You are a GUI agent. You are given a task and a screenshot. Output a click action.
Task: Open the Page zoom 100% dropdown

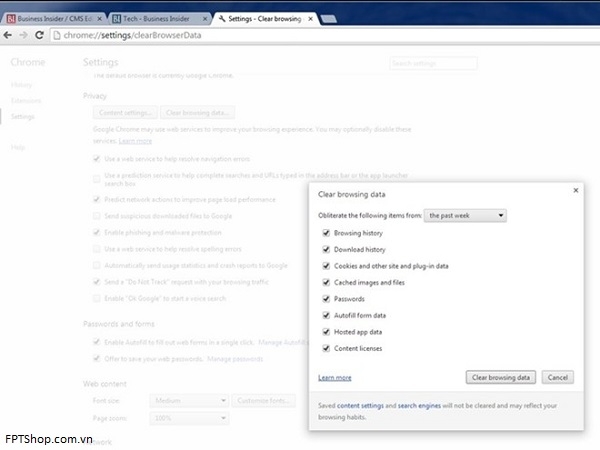pyautogui.click(x=189, y=418)
